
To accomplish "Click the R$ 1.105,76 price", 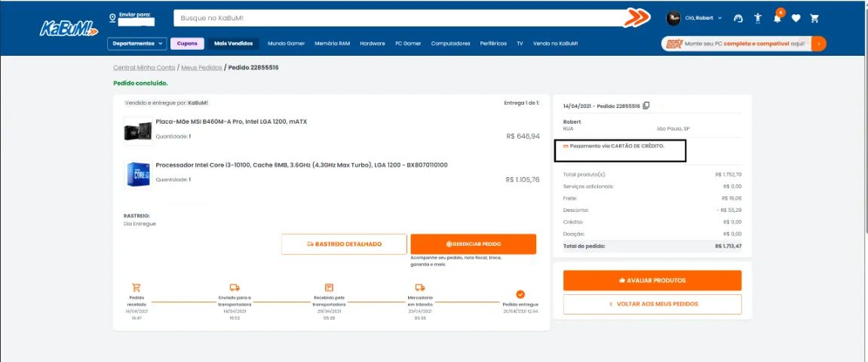I will tap(523, 180).
